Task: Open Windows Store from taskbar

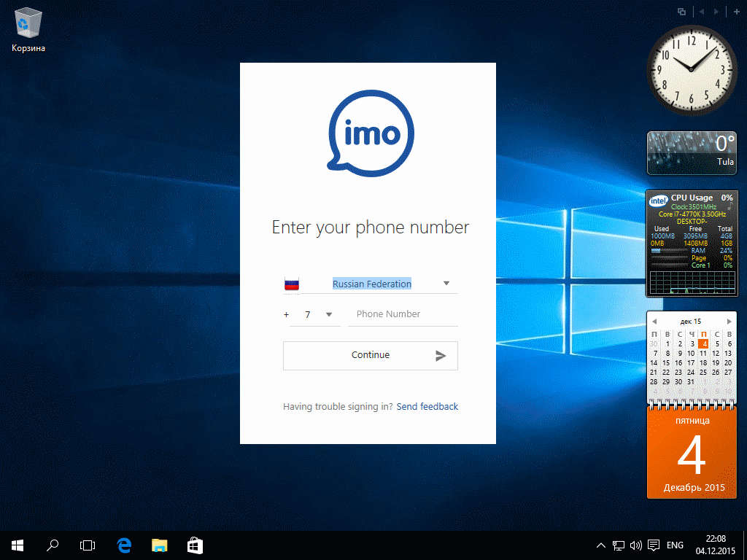Action: tap(195, 545)
